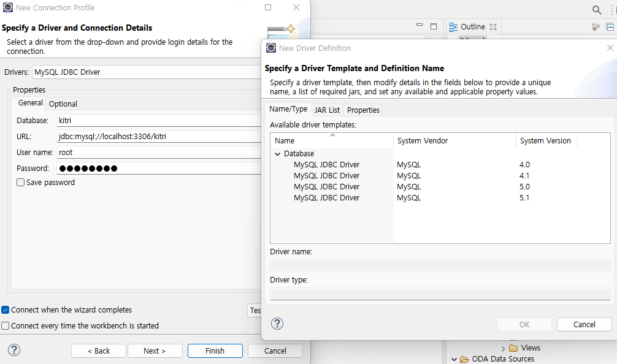Click Finish in the connection wizard
617x364 pixels.
pos(215,351)
